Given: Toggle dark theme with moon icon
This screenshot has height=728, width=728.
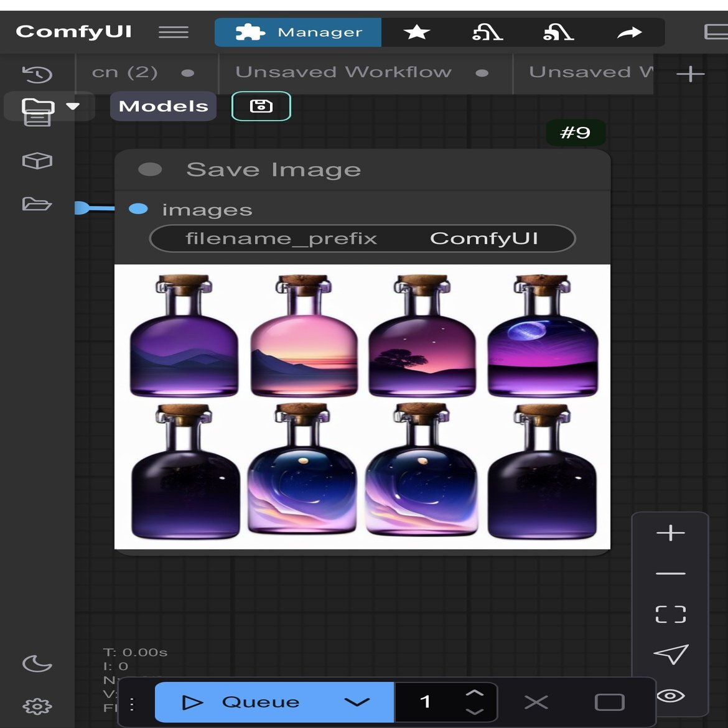Looking at the screenshot, I should (37, 663).
